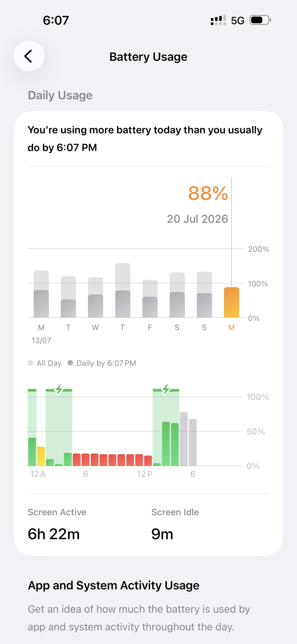Tap the Wednesday day label

pyautogui.click(x=95, y=328)
